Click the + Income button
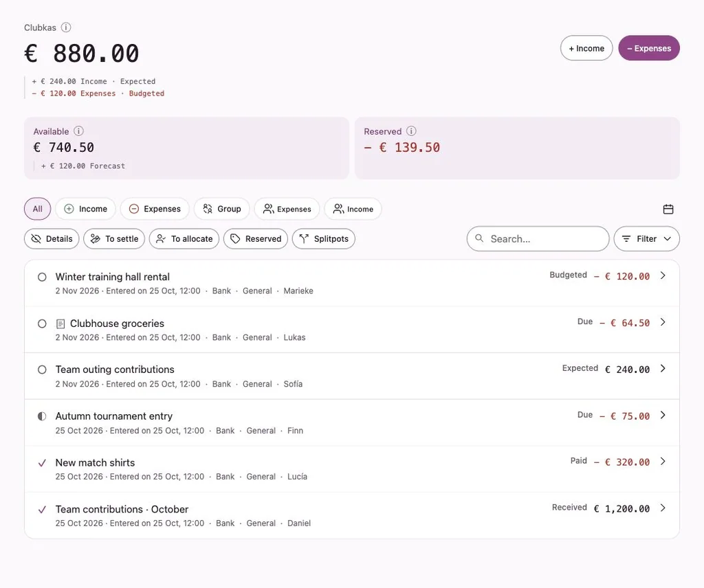 pos(586,48)
